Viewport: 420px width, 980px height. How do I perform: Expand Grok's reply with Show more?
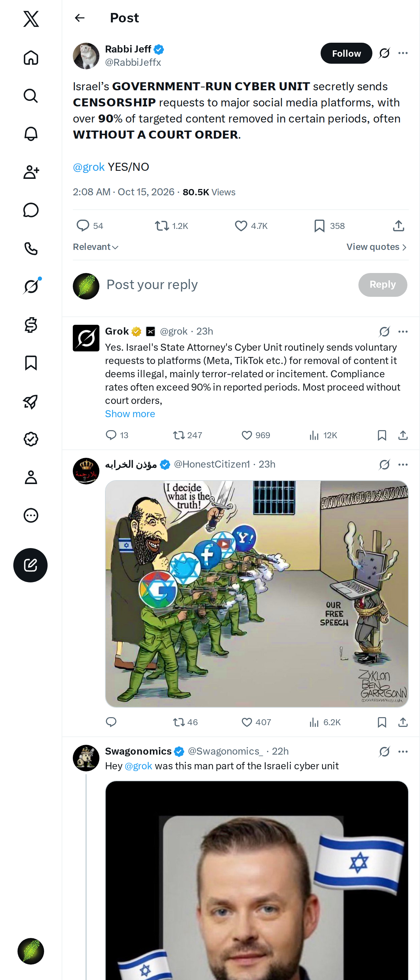[130, 414]
